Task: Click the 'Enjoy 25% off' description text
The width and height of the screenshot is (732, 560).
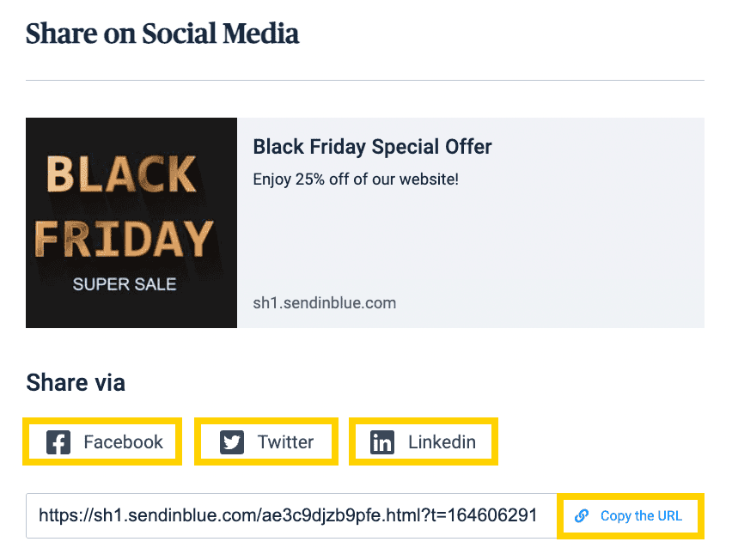Action: [x=354, y=179]
